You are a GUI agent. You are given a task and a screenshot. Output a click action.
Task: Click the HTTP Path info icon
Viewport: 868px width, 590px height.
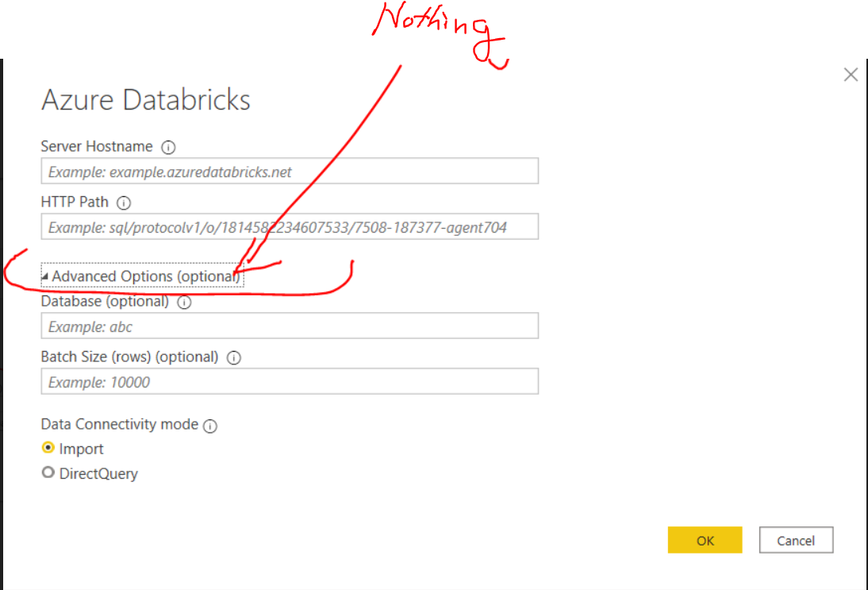124,202
